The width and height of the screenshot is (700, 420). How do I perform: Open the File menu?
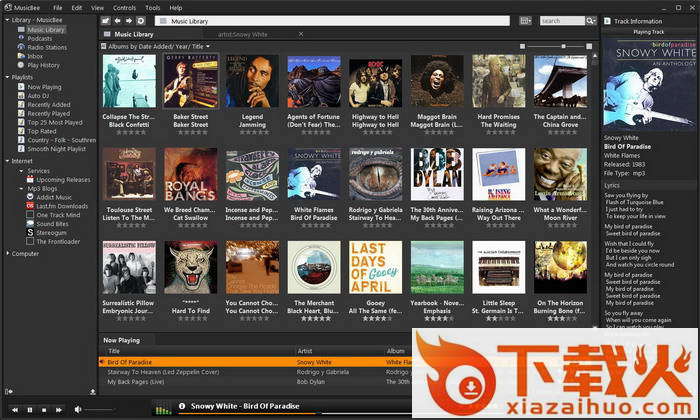[x=58, y=8]
